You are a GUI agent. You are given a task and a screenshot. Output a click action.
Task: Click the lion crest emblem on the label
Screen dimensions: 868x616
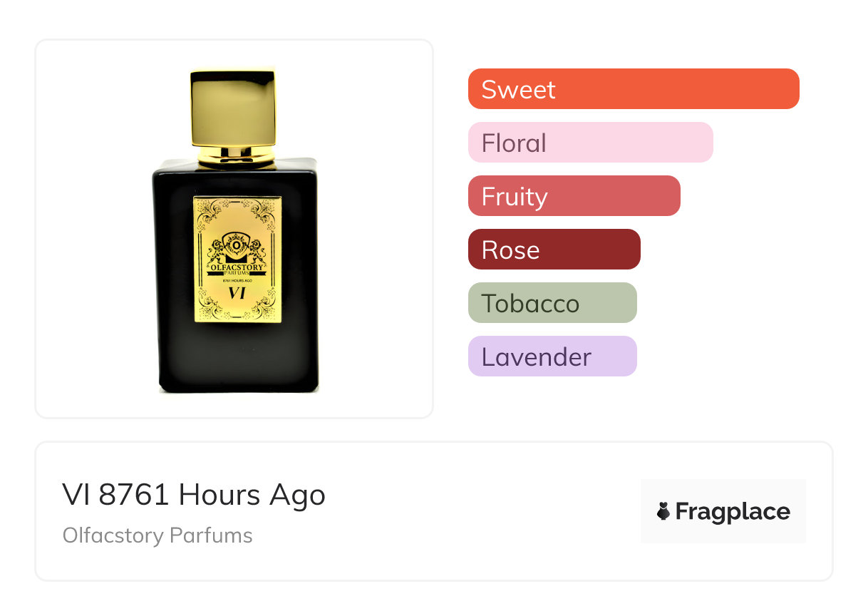click(x=237, y=249)
